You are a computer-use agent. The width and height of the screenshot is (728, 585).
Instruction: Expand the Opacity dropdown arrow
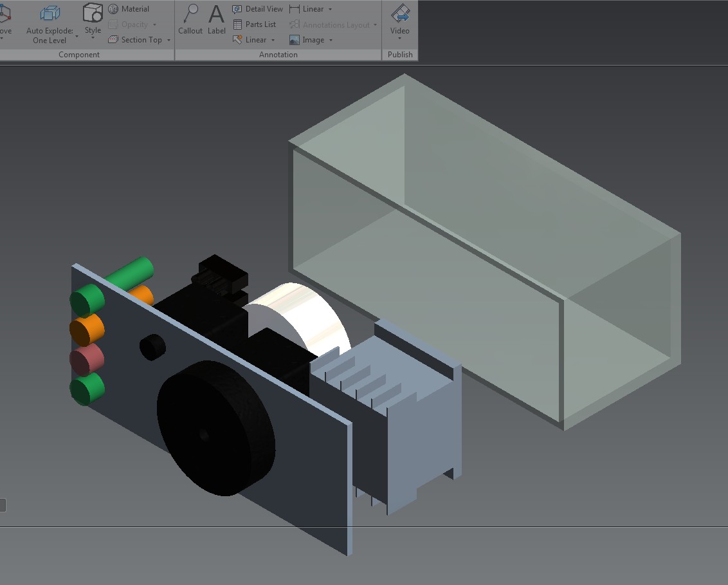tap(154, 24)
